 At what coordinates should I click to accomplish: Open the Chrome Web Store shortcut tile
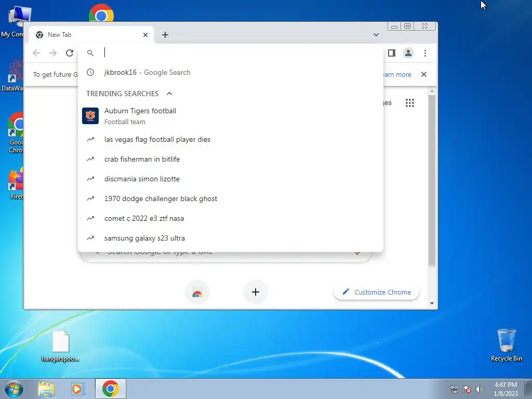[x=197, y=292]
